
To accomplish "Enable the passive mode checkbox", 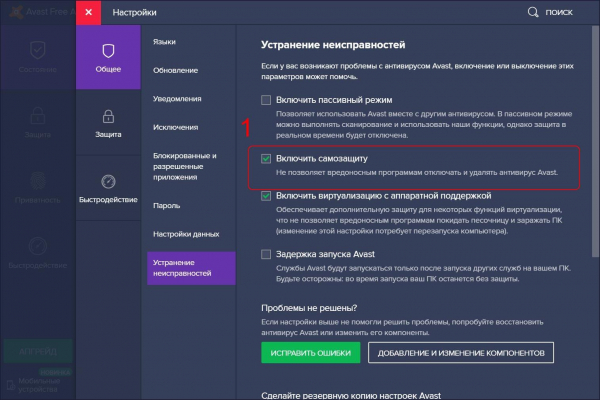I will (x=266, y=100).
